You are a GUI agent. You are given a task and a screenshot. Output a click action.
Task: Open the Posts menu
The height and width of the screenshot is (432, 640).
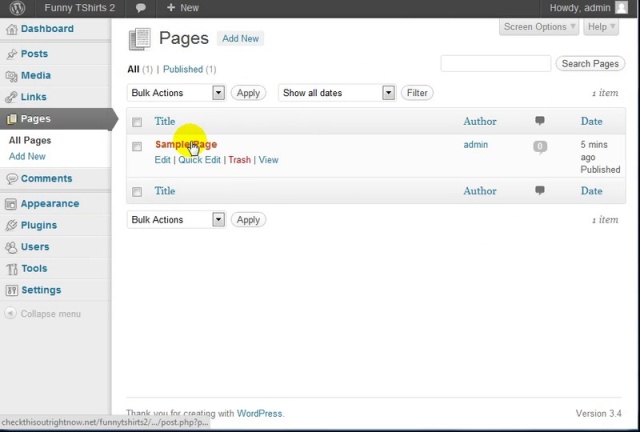coord(34,54)
